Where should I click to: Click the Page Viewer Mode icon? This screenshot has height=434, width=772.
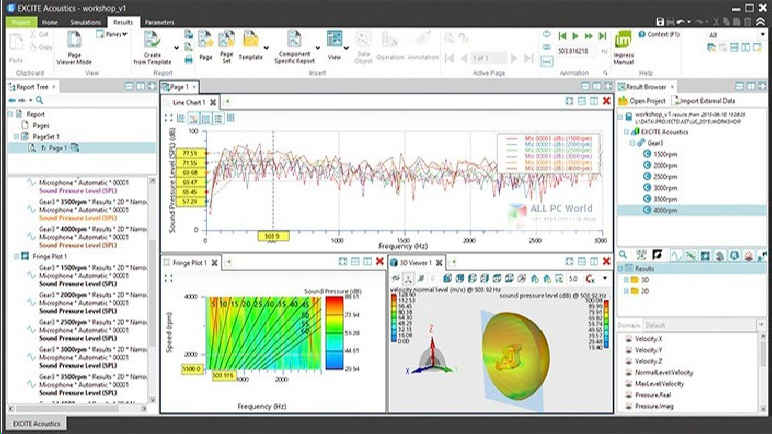pos(77,41)
